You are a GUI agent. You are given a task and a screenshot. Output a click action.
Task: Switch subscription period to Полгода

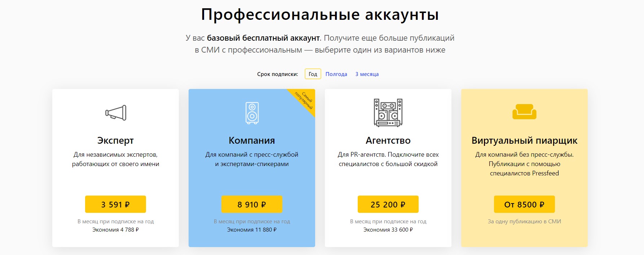coord(336,74)
